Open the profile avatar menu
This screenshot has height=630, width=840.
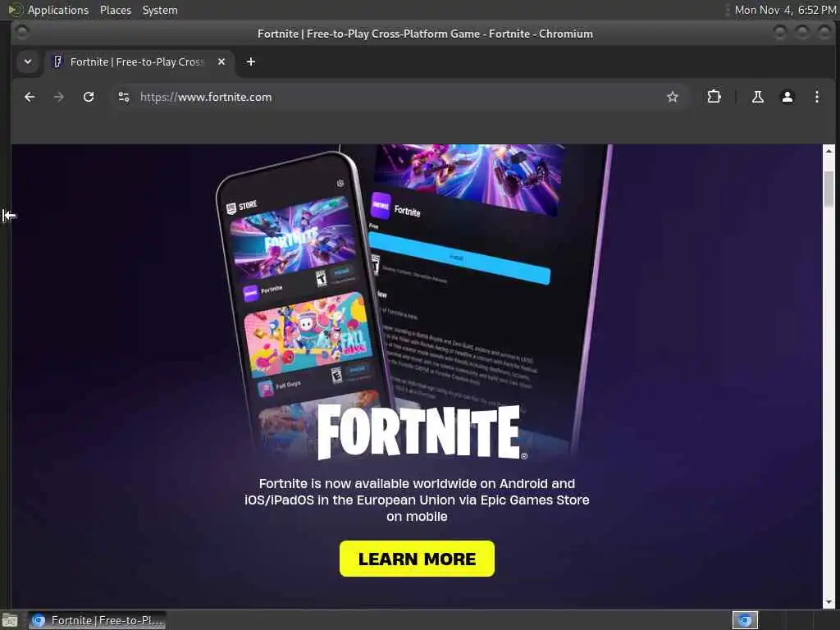coord(787,97)
